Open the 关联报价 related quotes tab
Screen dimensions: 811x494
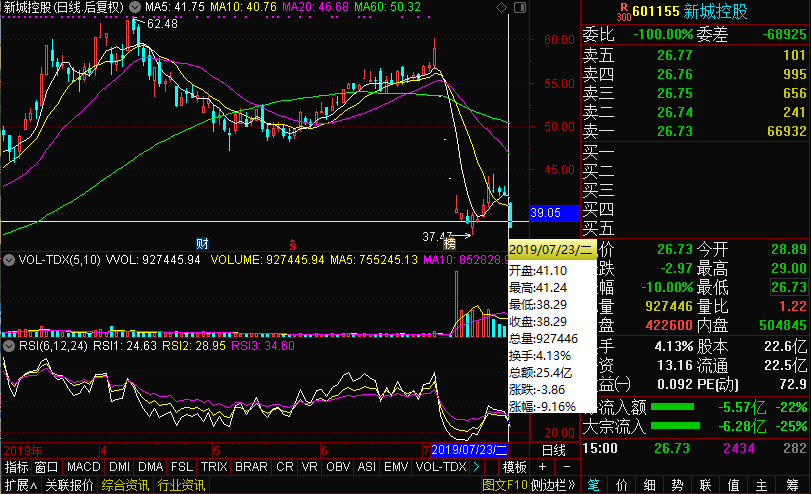[x=68, y=485]
